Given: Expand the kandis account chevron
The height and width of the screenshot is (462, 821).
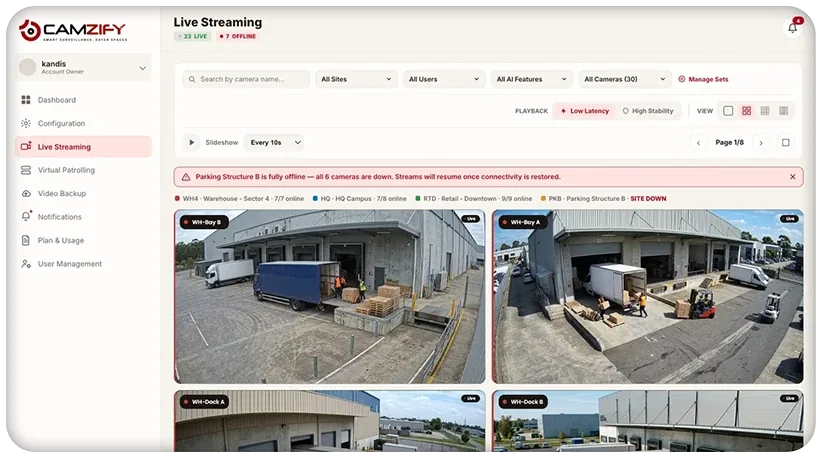Looking at the screenshot, I should click(142, 68).
